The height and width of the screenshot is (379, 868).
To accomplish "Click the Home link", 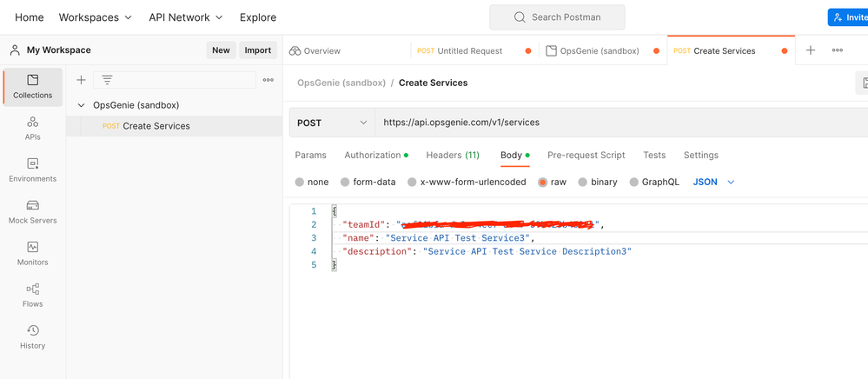I will [30, 17].
